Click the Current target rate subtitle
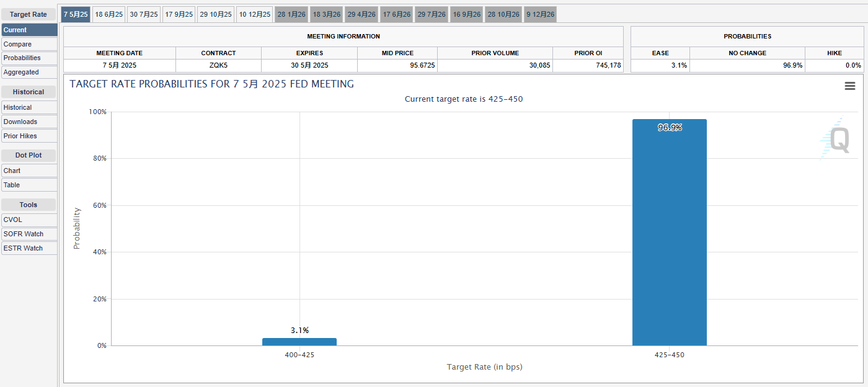This screenshot has width=868, height=387. point(464,99)
